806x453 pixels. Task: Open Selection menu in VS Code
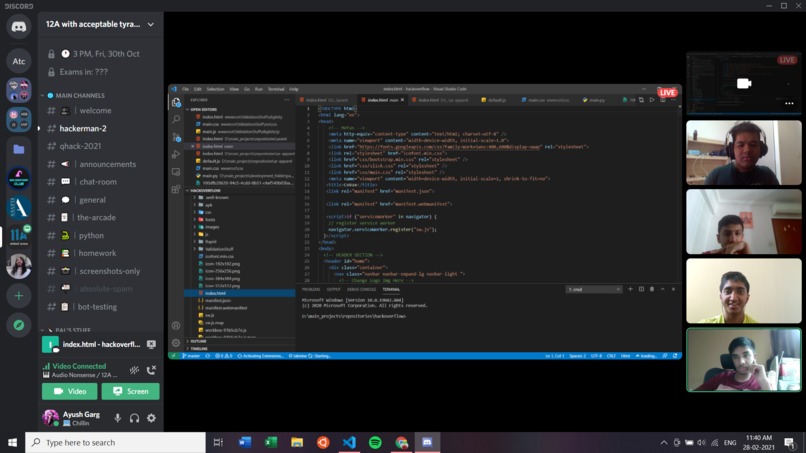215,89
